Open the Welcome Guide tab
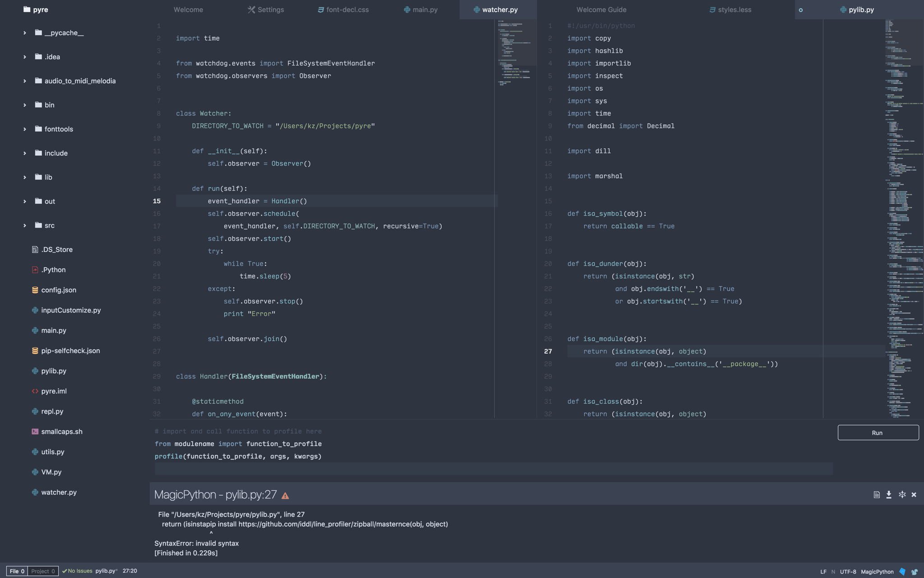The height and width of the screenshot is (578, 924). [601, 9]
